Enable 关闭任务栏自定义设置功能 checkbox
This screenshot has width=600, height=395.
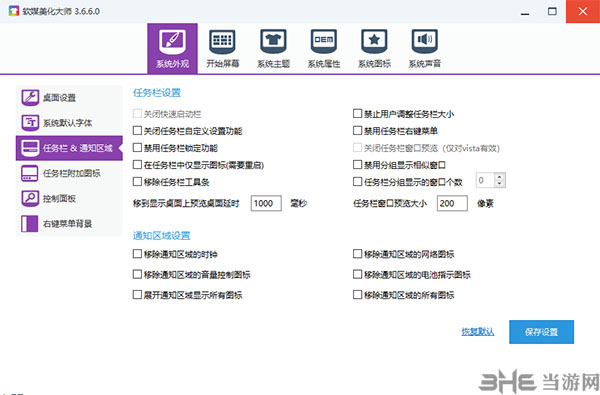pyautogui.click(x=137, y=131)
